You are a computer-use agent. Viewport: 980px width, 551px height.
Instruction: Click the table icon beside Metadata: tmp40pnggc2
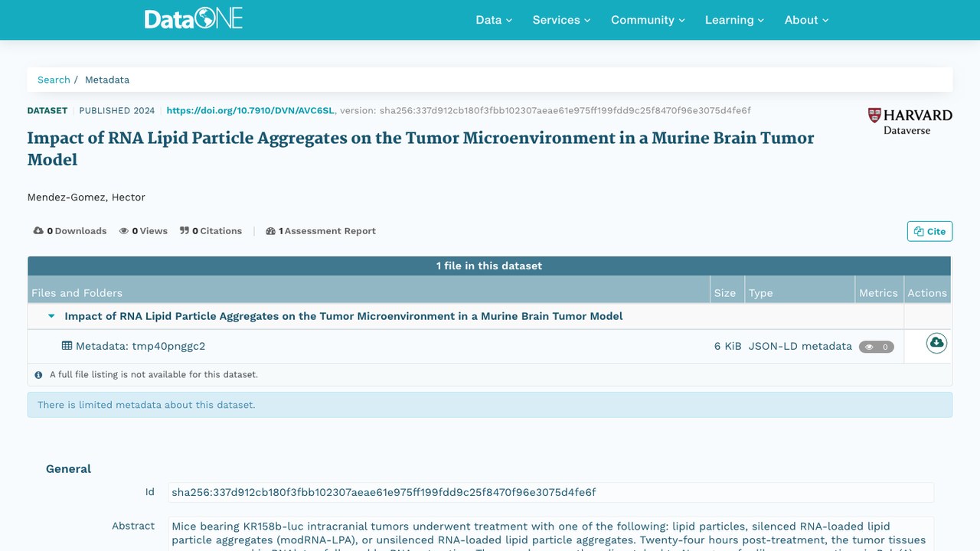[x=67, y=346]
